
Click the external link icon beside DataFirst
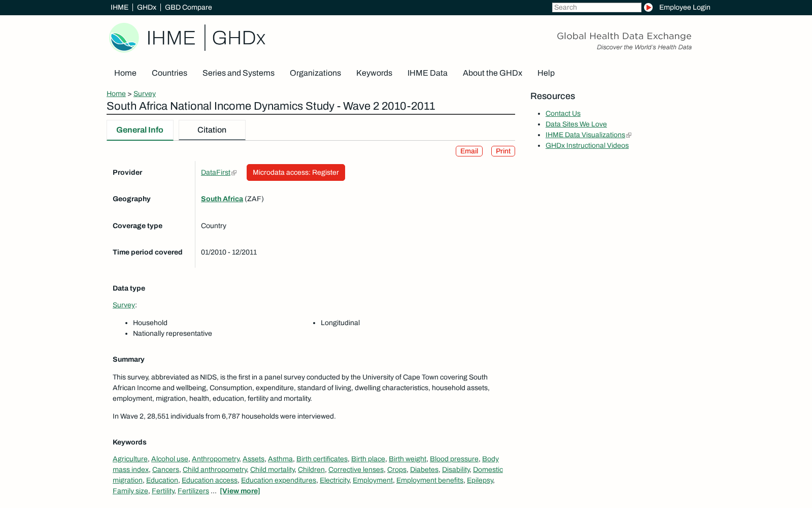pos(234,173)
